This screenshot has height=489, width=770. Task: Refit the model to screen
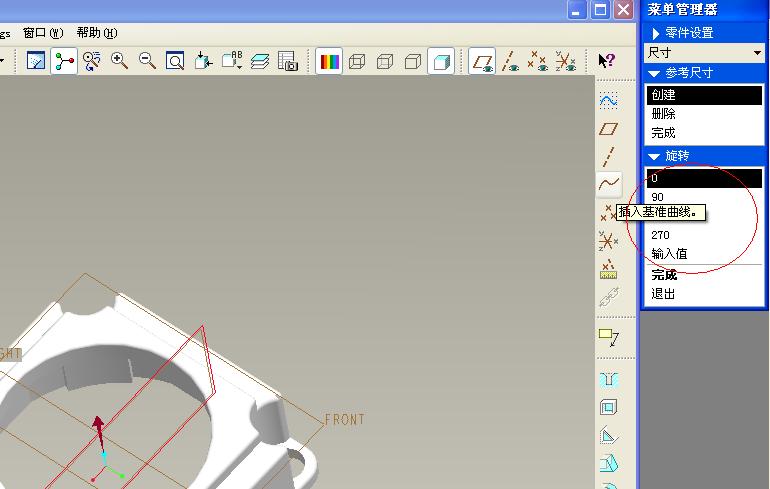tap(175, 61)
